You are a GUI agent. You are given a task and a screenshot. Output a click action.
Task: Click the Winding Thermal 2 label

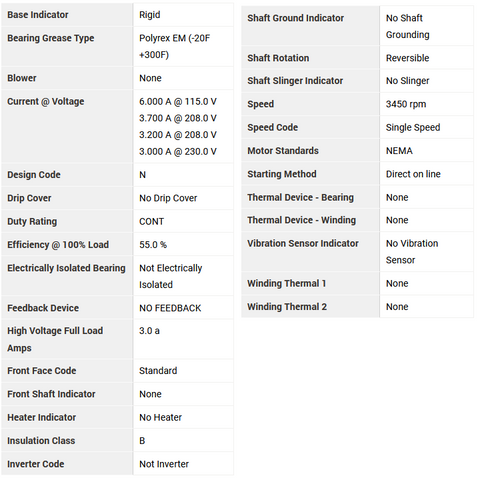click(287, 307)
